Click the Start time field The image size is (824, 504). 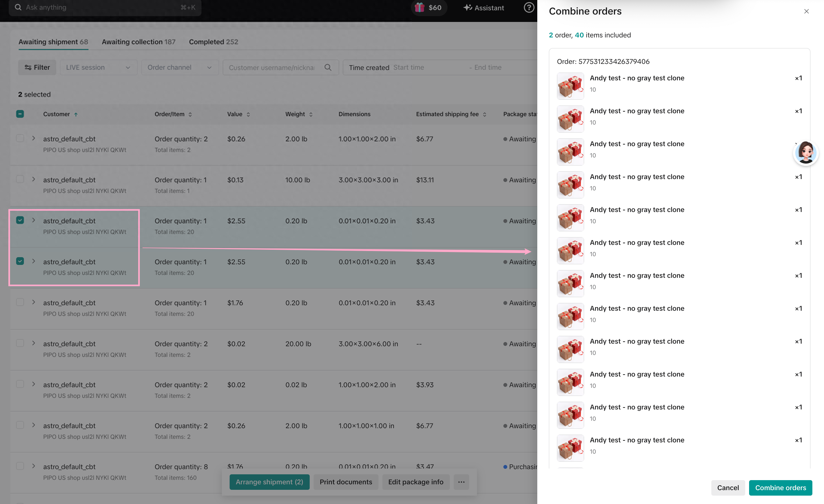point(428,67)
